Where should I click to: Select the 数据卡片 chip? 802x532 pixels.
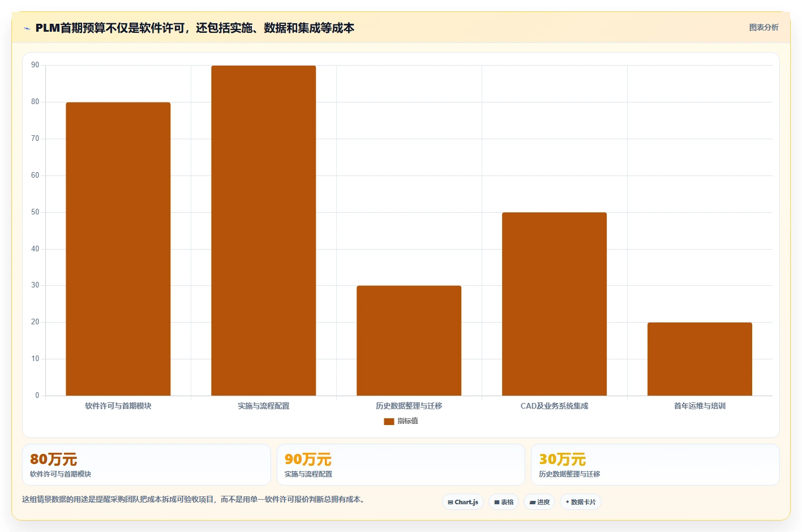click(x=581, y=502)
